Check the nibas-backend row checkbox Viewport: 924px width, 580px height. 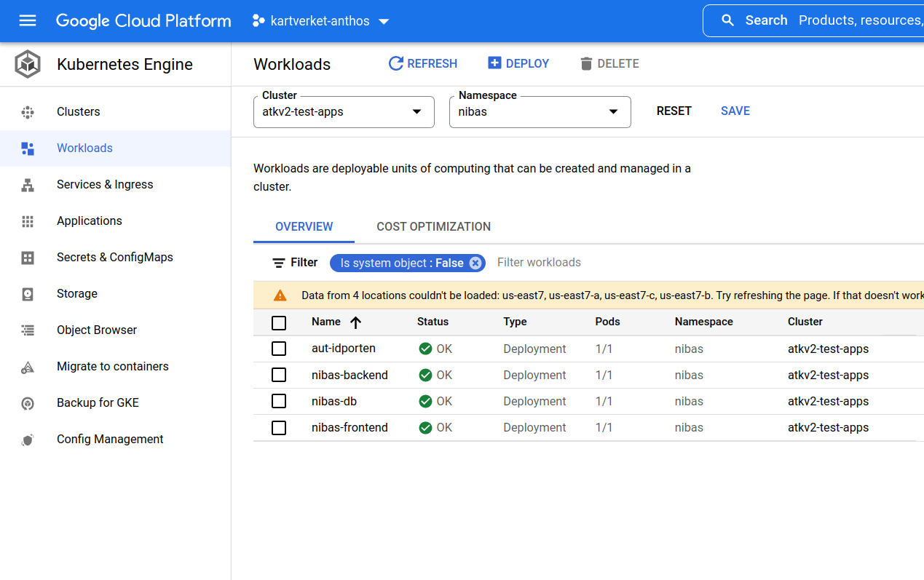coord(279,375)
